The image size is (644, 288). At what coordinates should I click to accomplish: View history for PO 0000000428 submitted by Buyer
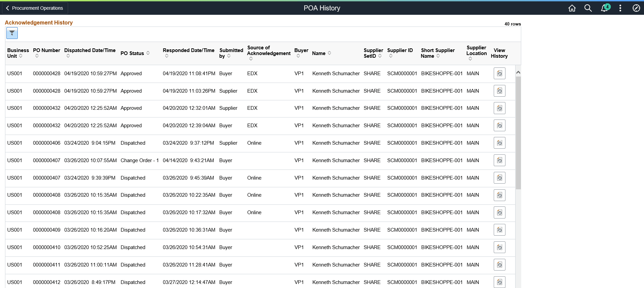click(499, 74)
